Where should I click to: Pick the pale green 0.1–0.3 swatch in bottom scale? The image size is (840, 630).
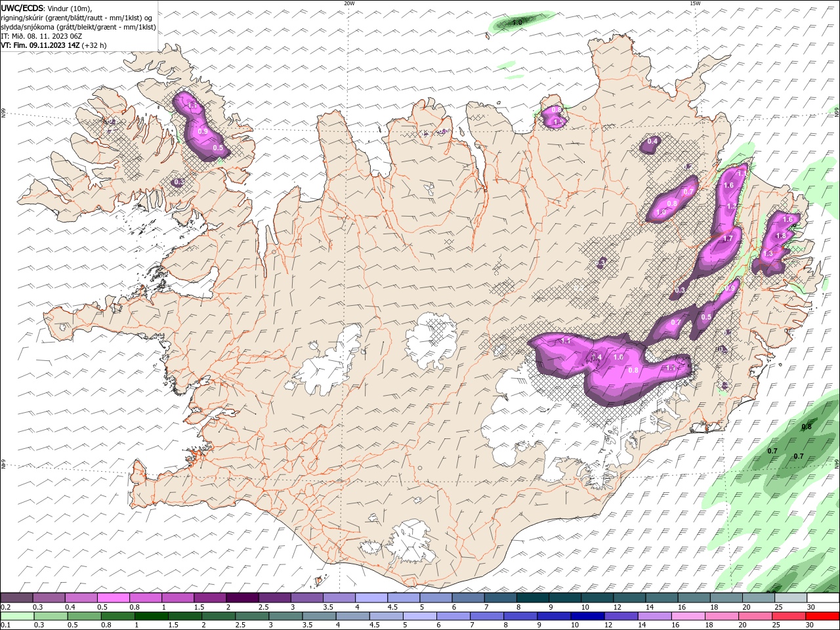tap(16, 616)
